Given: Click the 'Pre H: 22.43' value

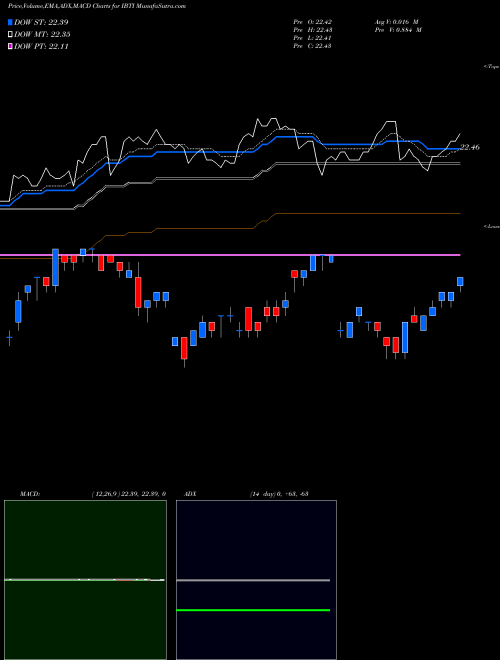Looking at the screenshot, I should click(313, 30).
